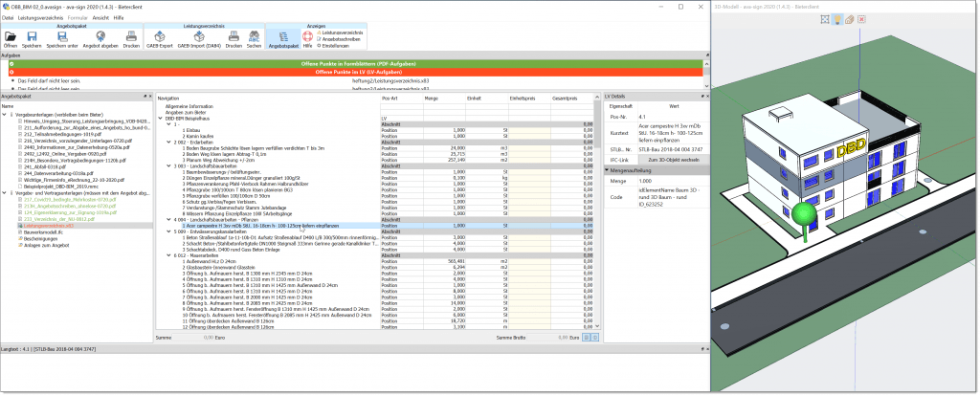Click the GAEB Export icon
980x396 pixels.
[x=160, y=37]
